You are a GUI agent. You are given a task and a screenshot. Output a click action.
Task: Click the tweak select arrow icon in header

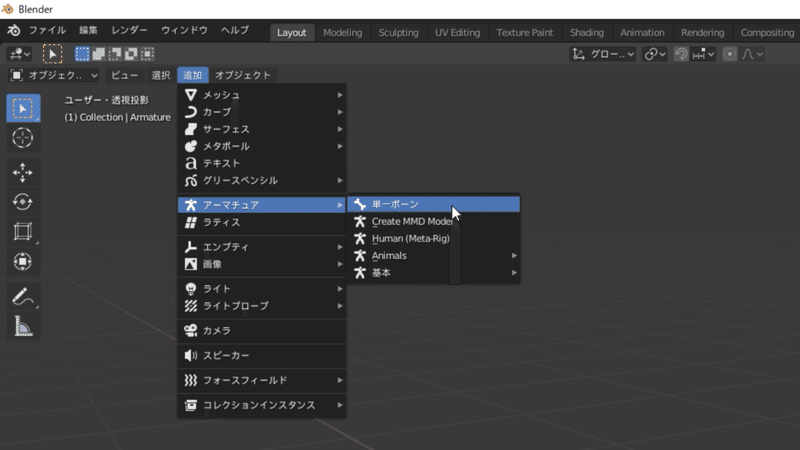coord(52,54)
